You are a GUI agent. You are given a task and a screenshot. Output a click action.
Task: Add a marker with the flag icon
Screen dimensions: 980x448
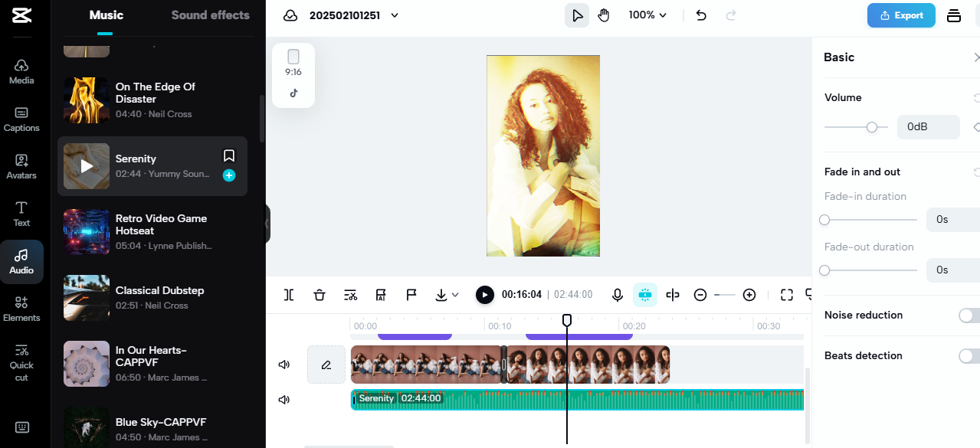[411, 295]
